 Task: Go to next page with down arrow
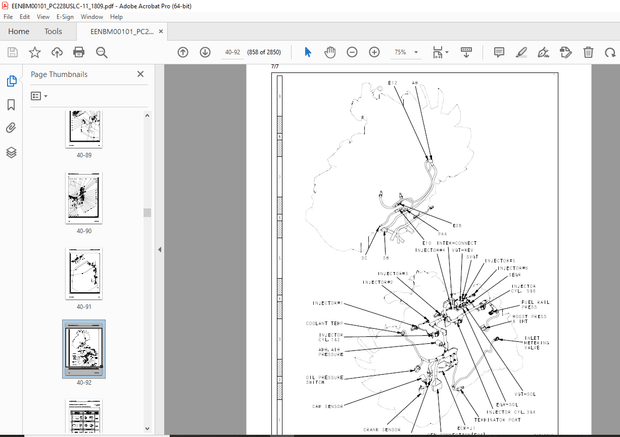coord(205,52)
